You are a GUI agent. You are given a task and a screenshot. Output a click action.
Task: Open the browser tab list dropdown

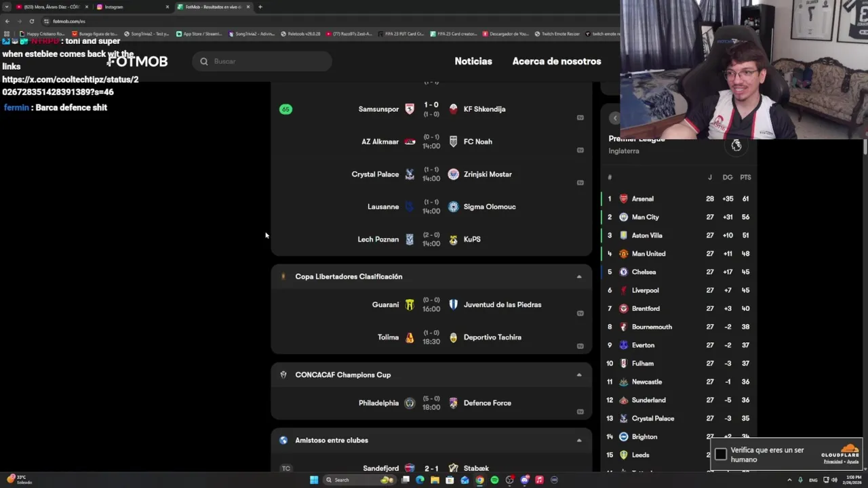pos(7,7)
